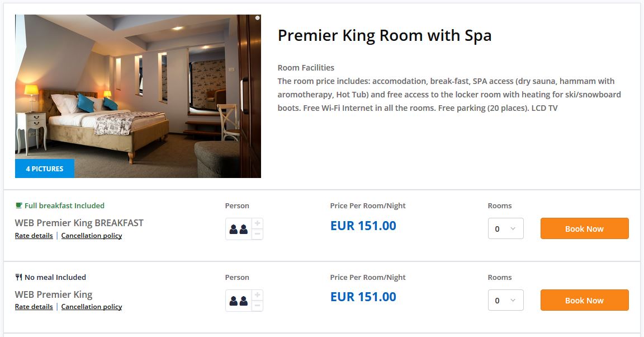This screenshot has height=337, width=644.
Task: Click the persons icon for the breakfast rate
Action: [239, 229]
